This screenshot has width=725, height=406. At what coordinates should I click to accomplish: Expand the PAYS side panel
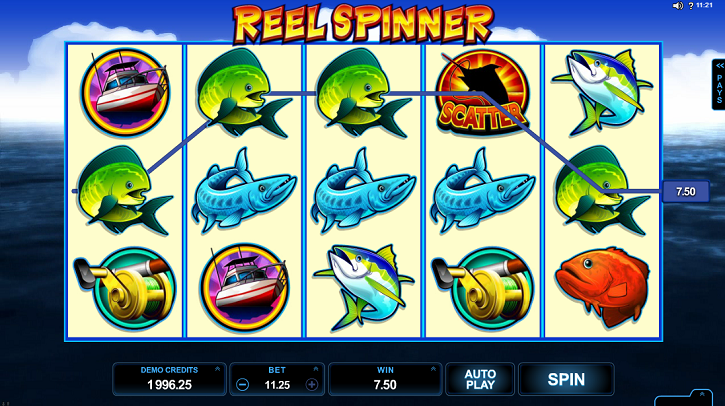pos(719,84)
